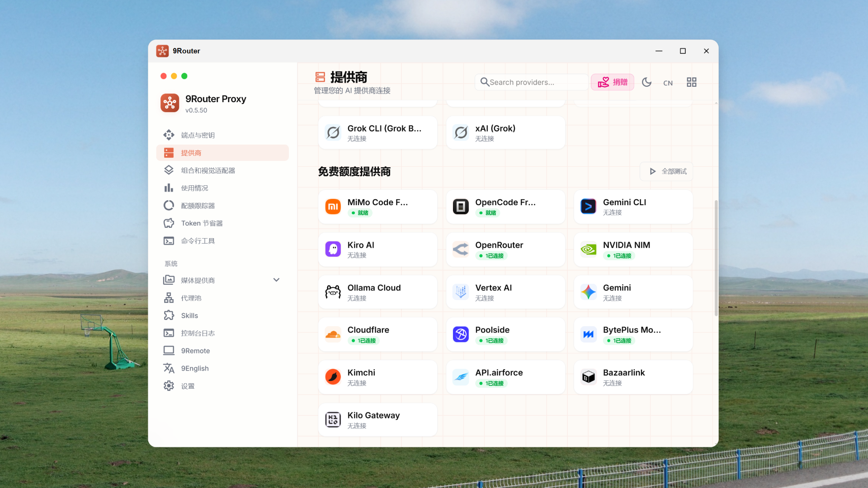Screen dimensions: 868x488
Task: Click the 全部测试 test all button
Action: click(x=666, y=172)
